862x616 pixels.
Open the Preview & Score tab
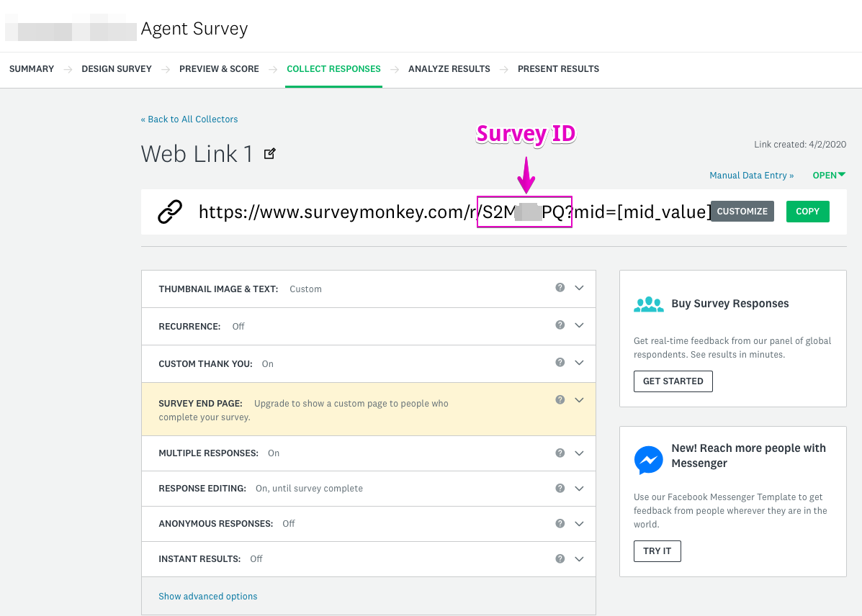click(219, 68)
